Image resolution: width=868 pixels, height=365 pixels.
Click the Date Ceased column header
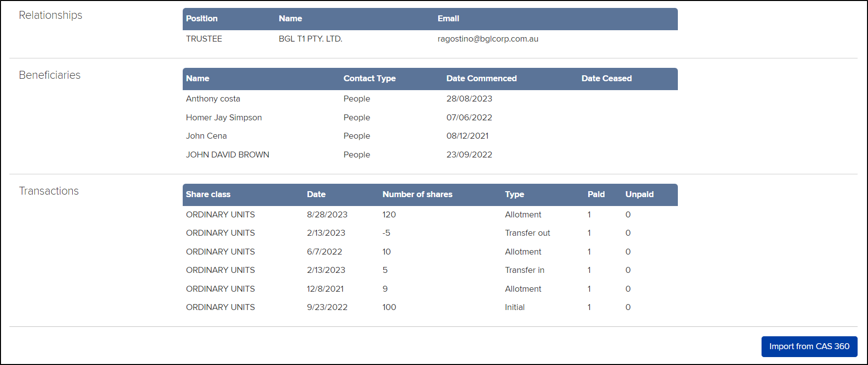607,78
